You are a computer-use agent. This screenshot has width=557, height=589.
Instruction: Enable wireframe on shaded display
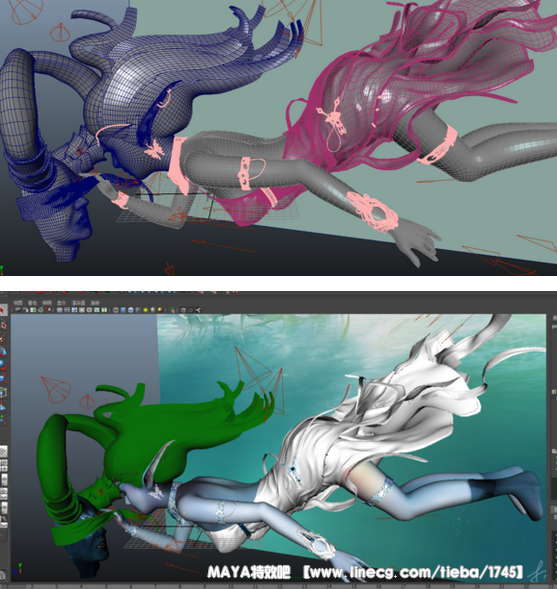(x=130, y=310)
